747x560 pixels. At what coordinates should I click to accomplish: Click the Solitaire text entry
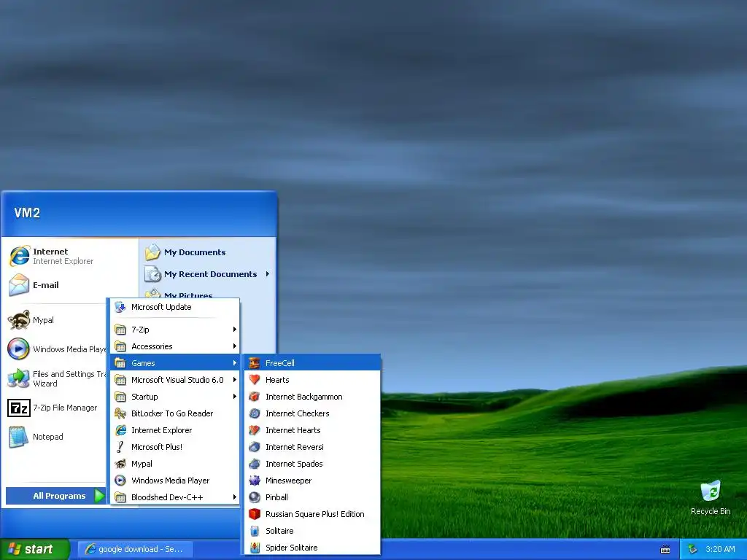(x=279, y=531)
